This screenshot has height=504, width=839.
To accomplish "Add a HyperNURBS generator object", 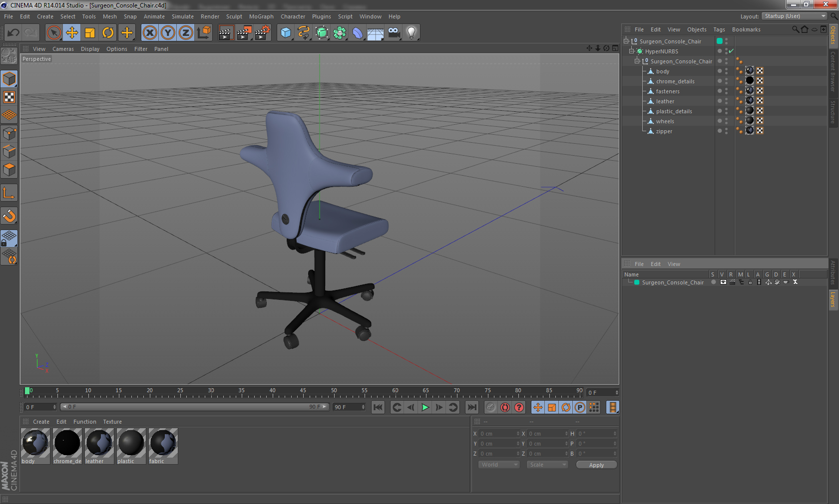I will (x=322, y=33).
